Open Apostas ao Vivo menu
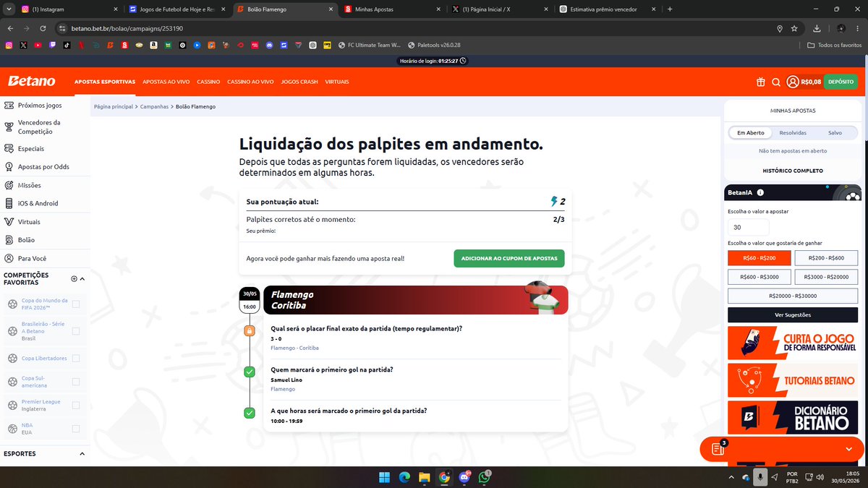The height and width of the screenshot is (488, 868). pyautogui.click(x=166, y=82)
